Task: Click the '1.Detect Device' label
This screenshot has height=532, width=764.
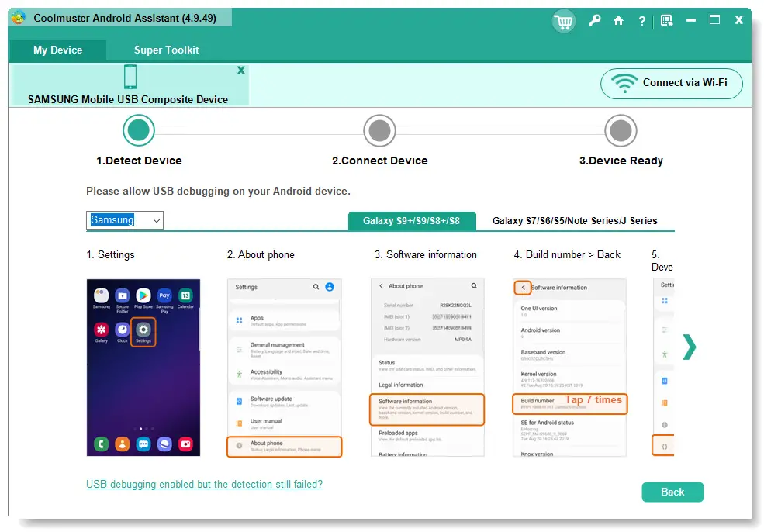Action: (139, 161)
